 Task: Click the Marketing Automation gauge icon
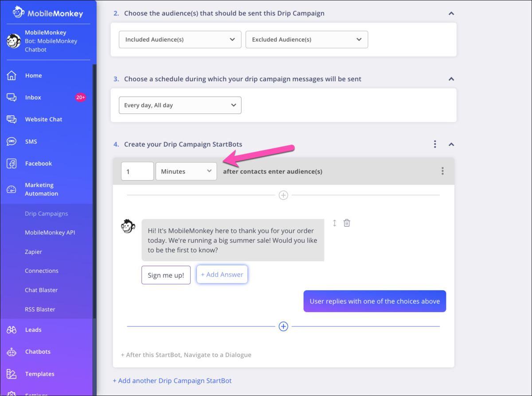click(x=12, y=190)
